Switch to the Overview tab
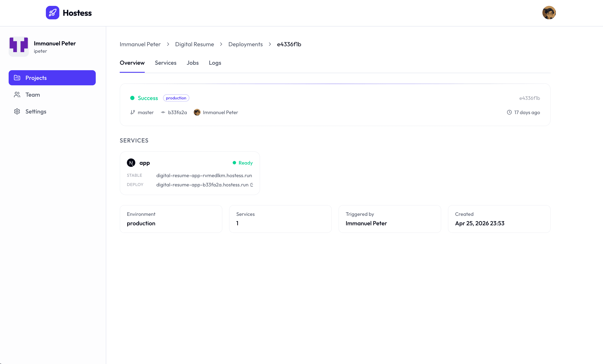The image size is (603, 364). (132, 63)
